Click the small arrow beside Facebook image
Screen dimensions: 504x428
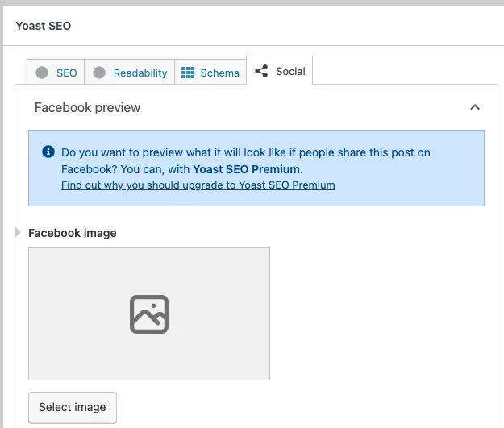tap(19, 232)
